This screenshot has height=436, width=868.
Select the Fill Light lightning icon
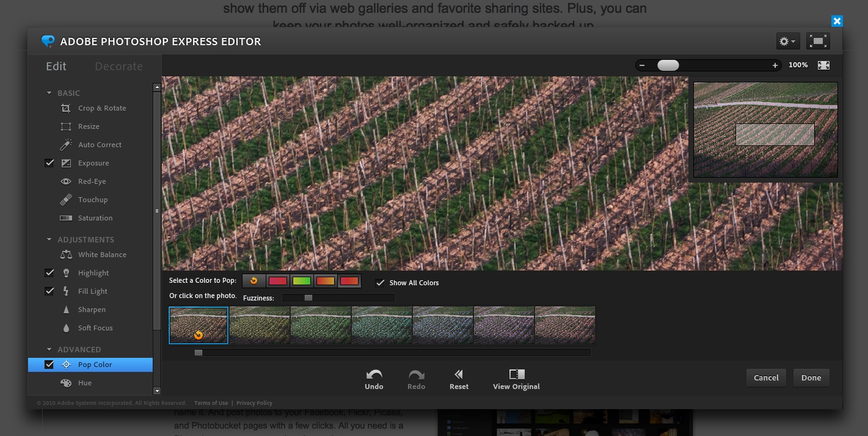click(x=66, y=291)
